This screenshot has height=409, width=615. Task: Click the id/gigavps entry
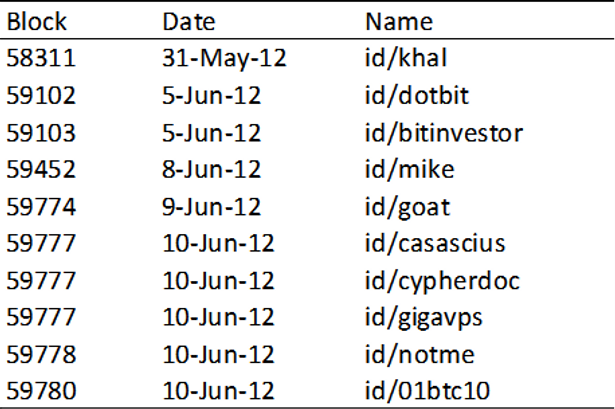coord(422,319)
